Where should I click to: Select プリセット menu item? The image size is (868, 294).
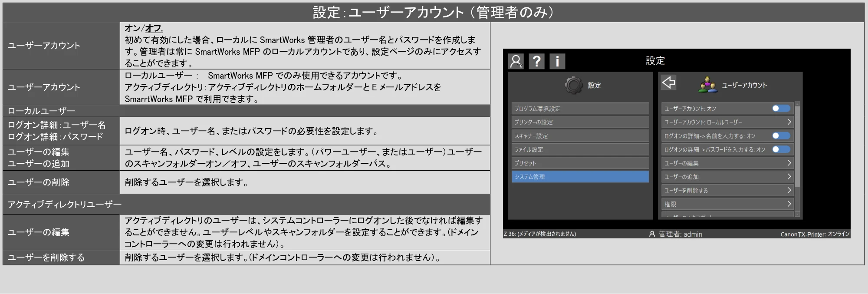tap(580, 163)
